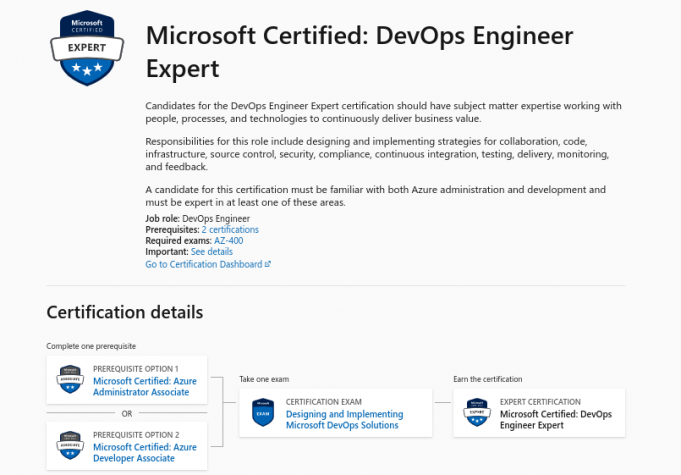Click the external link icon beside Certification Dashboard
681x475 pixels.
[267, 265]
